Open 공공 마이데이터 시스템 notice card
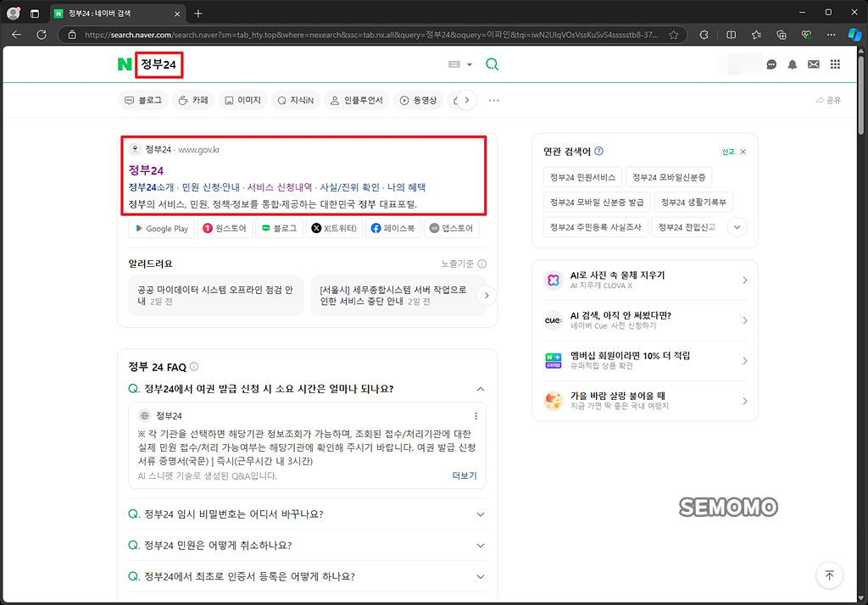 (216, 296)
